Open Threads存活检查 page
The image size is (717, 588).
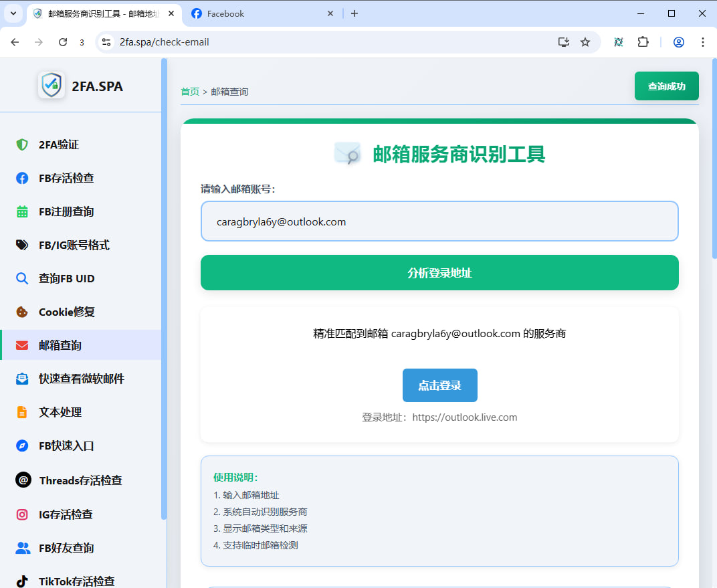(x=80, y=480)
